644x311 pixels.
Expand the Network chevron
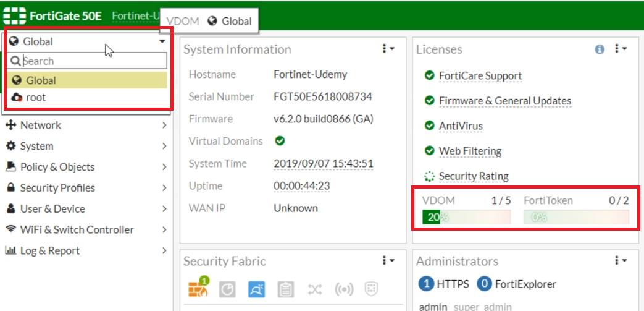164,125
